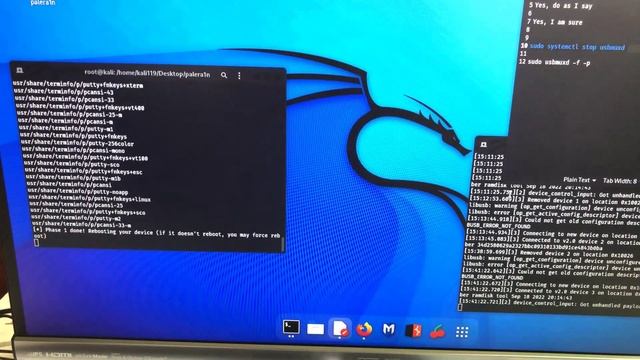The image size is (640, 360).
Task: Click 'putty-noapp' line in terminal
Action: [78, 191]
